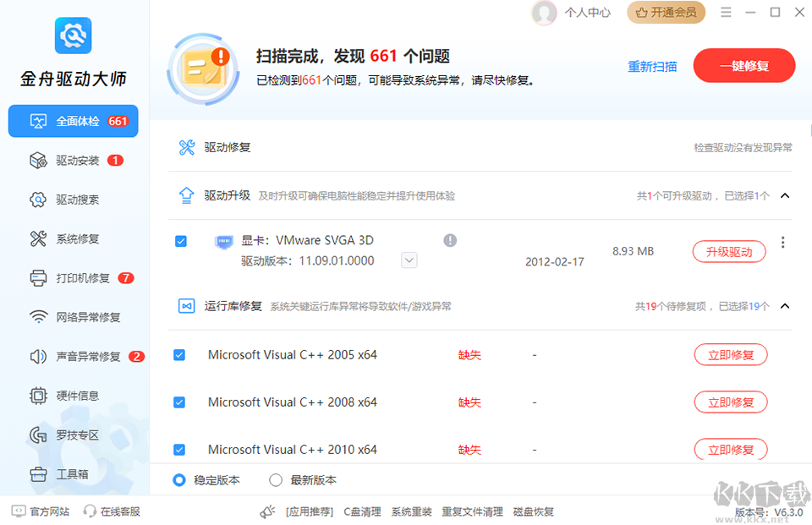
Task: Click the 2012-02-17 date text
Action: click(555, 262)
